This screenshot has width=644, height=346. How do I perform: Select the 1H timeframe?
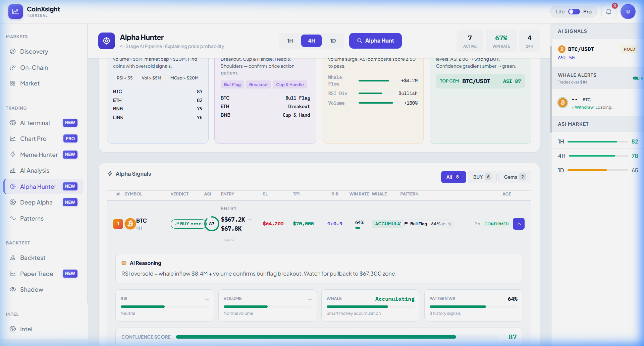(290, 41)
